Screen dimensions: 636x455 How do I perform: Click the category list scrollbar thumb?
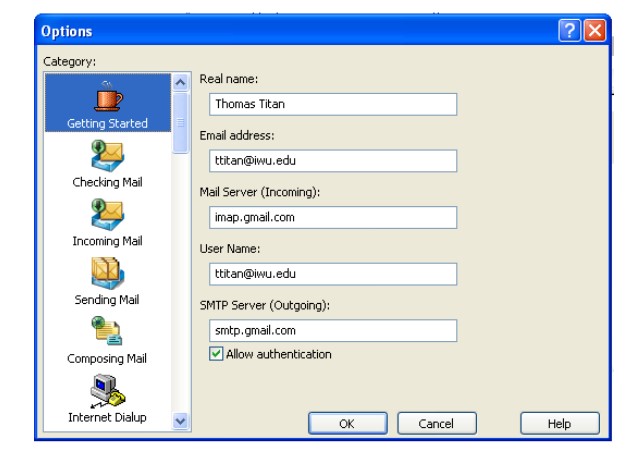click(x=180, y=123)
